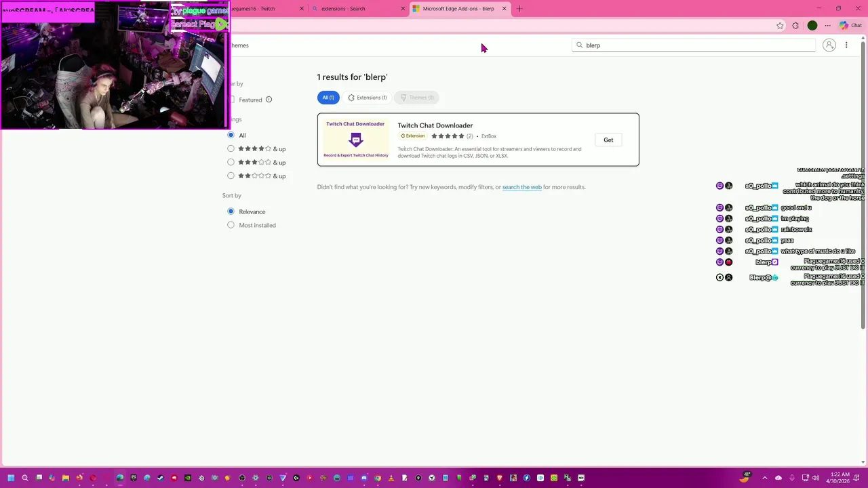Open the Themes navigation link

[x=239, y=45]
